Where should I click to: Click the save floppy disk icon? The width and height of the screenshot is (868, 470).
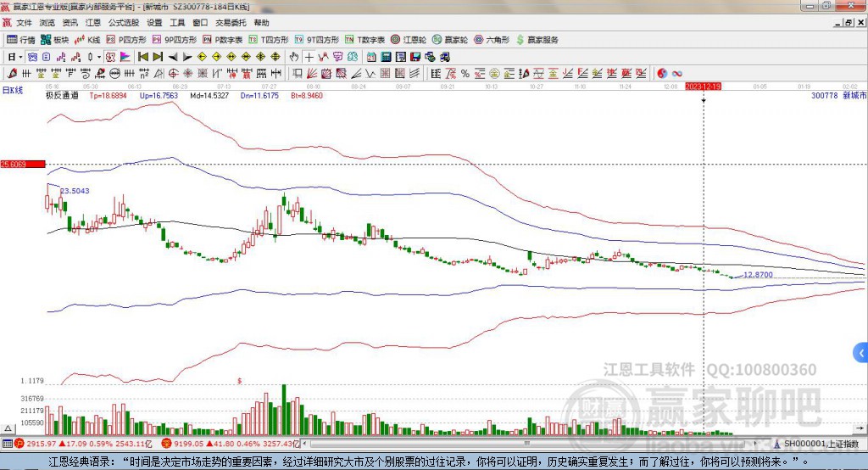tap(415, 57)
